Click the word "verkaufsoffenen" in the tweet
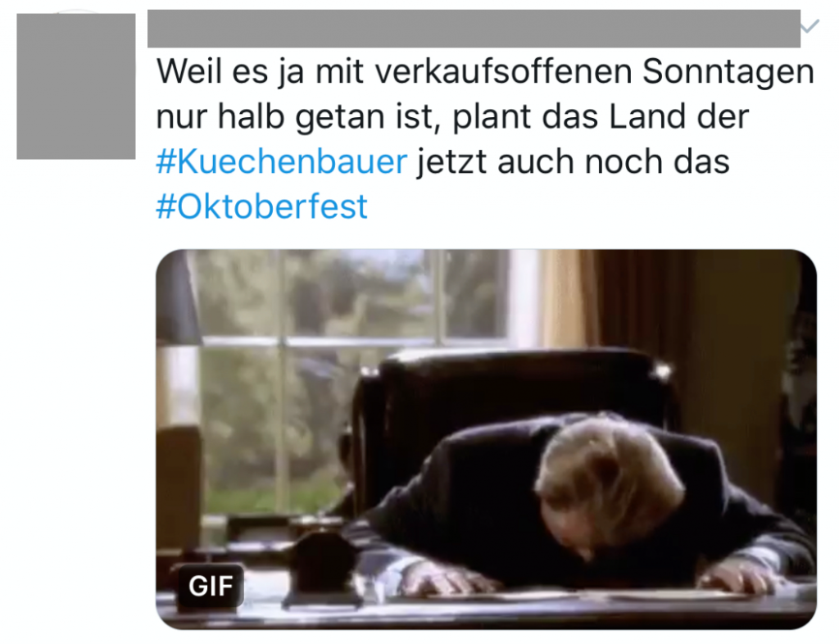Viewport: 839px width, 644px height. click(x=504, y=70)
